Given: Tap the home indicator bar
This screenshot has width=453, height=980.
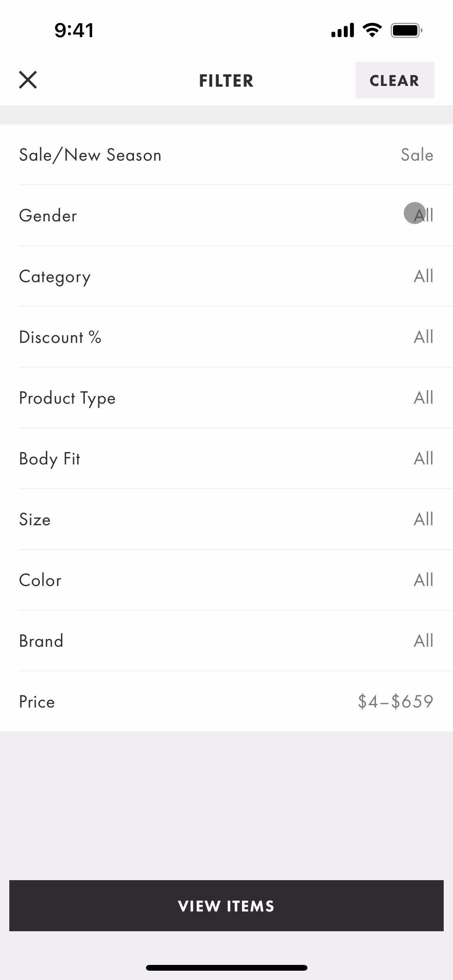Looking at the screenshot, I should [226, 968].
